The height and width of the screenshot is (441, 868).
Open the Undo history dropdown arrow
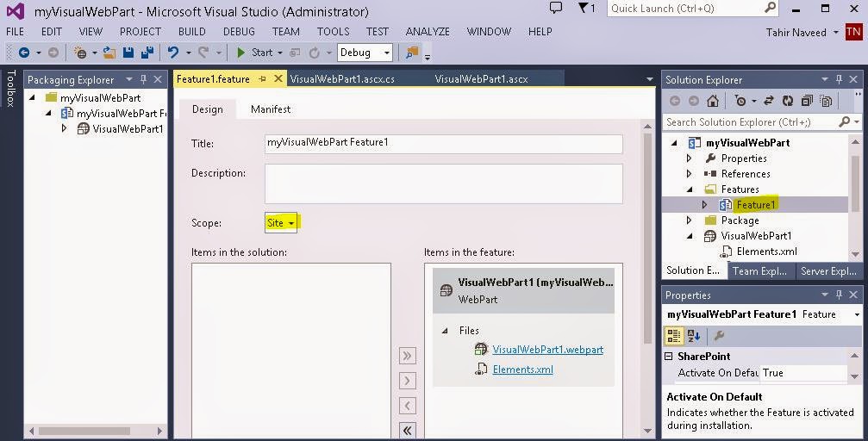pos(188,53)
